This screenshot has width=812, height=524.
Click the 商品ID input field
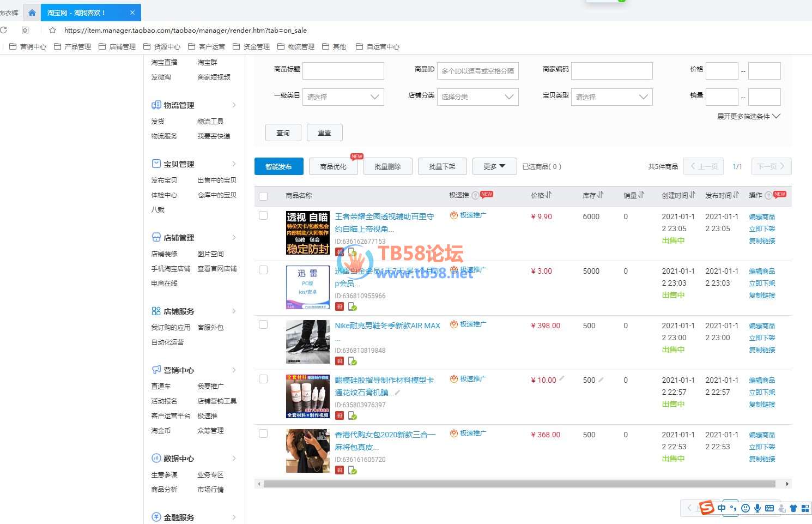(x=478, y=71)
